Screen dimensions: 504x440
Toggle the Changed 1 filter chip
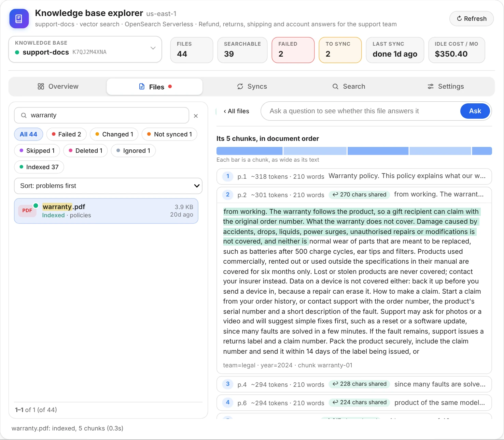pyautogui.click(x=114, y=134)
